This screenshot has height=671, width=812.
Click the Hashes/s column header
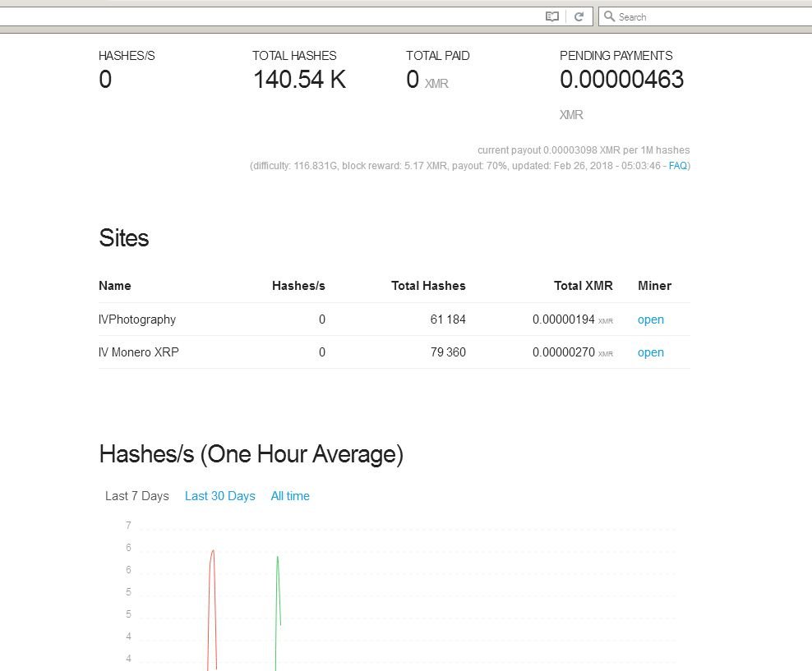(298, 286)
